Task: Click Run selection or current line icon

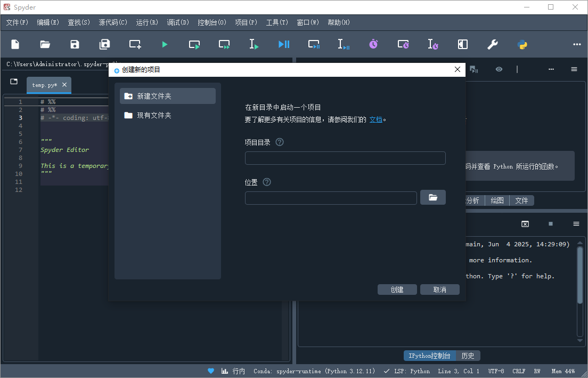Action: click(254, 44)
